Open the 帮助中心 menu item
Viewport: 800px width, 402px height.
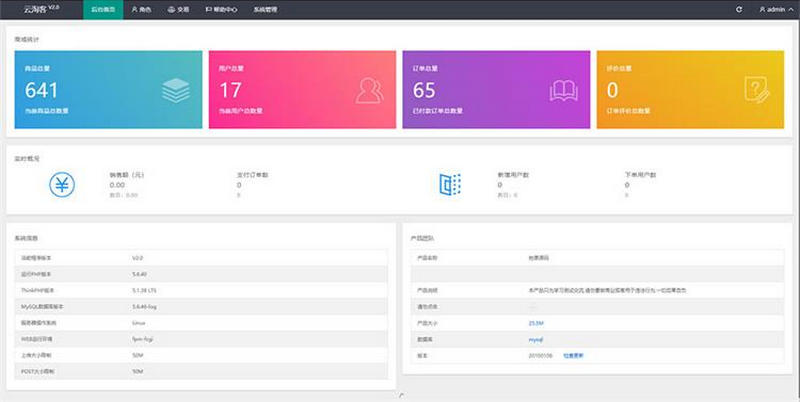coord(221,9)
